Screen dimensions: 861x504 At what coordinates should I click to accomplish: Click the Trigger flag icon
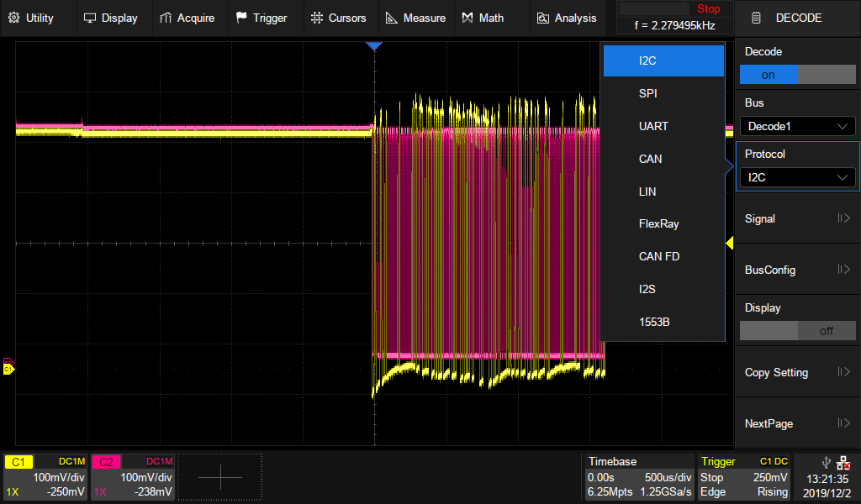[x=241, y=18]
